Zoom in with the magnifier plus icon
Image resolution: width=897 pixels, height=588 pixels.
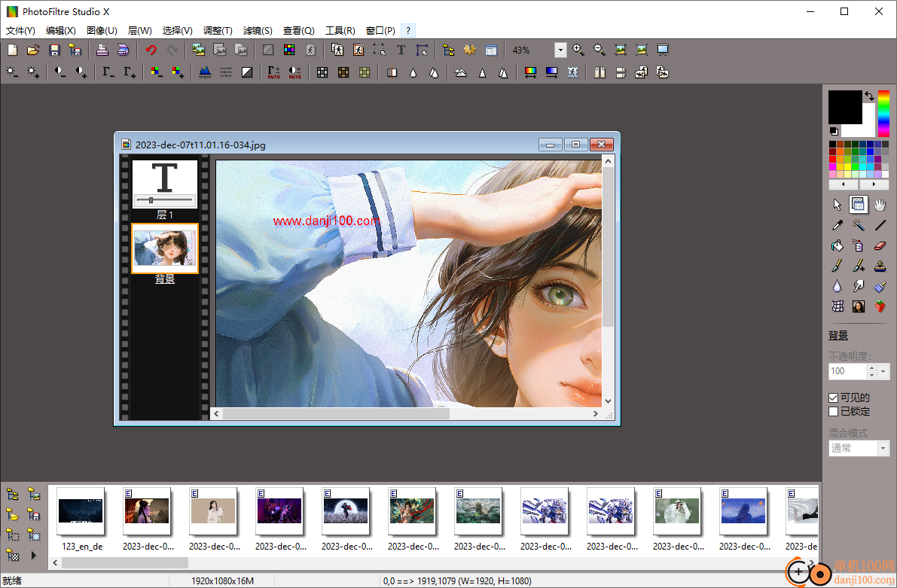578,50
